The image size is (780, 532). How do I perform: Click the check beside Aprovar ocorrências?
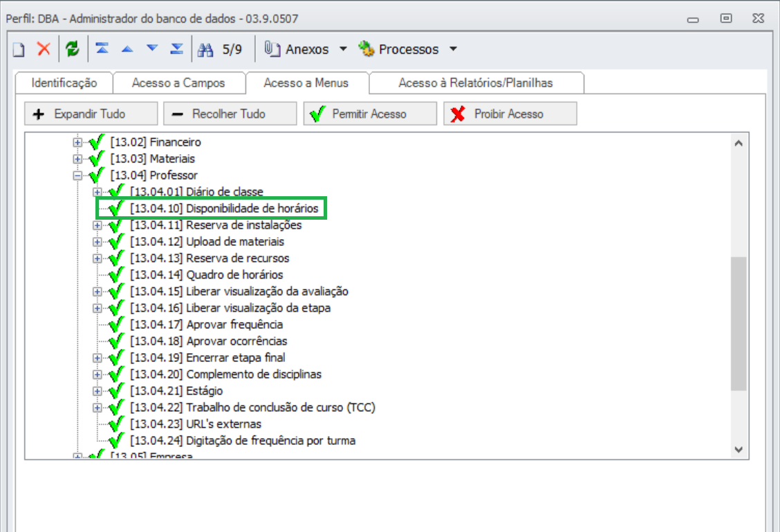[116, 341]
